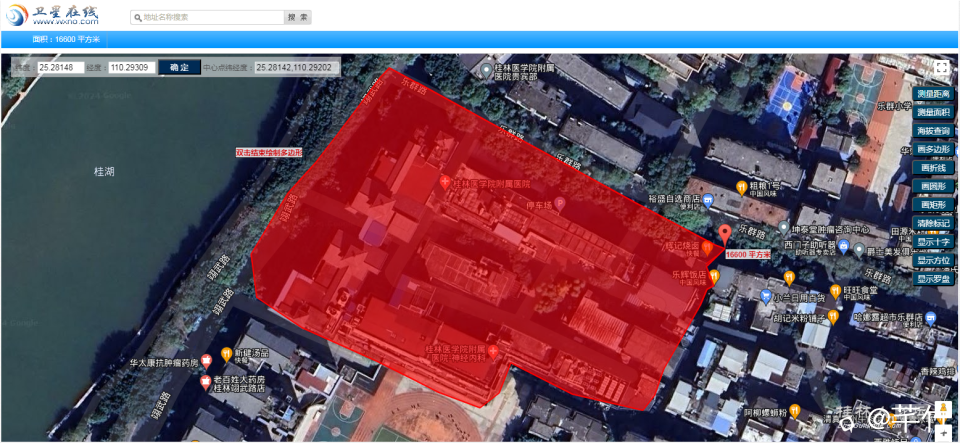Click the 乐辉饭店 restaurant marker
The height and width of the screenshot is (443, 960).
(714, 276)
